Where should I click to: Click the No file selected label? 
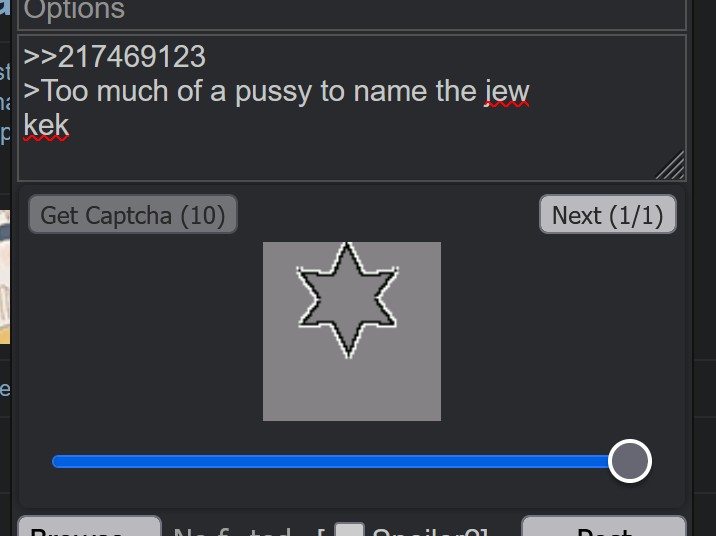tap(232, 531)
